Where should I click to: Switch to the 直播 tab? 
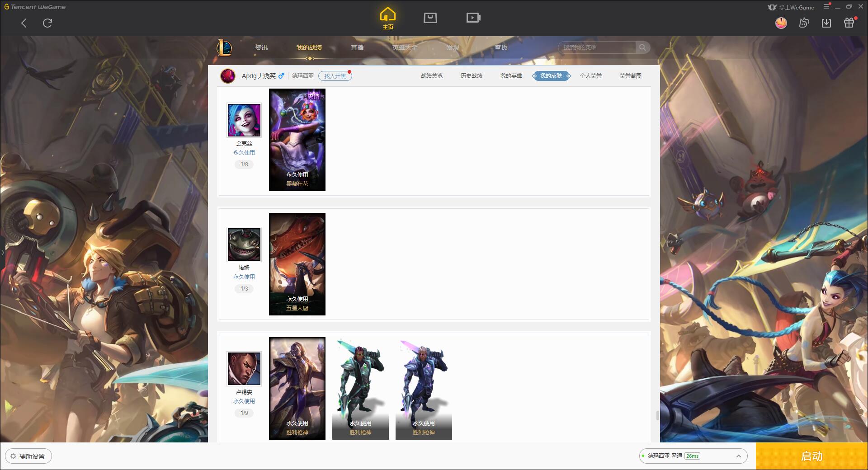[x=357, y=47]
